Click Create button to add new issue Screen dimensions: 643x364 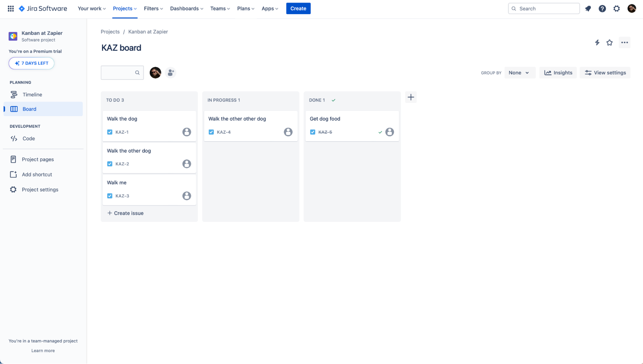pyautogui.click(x=298, y=8)
